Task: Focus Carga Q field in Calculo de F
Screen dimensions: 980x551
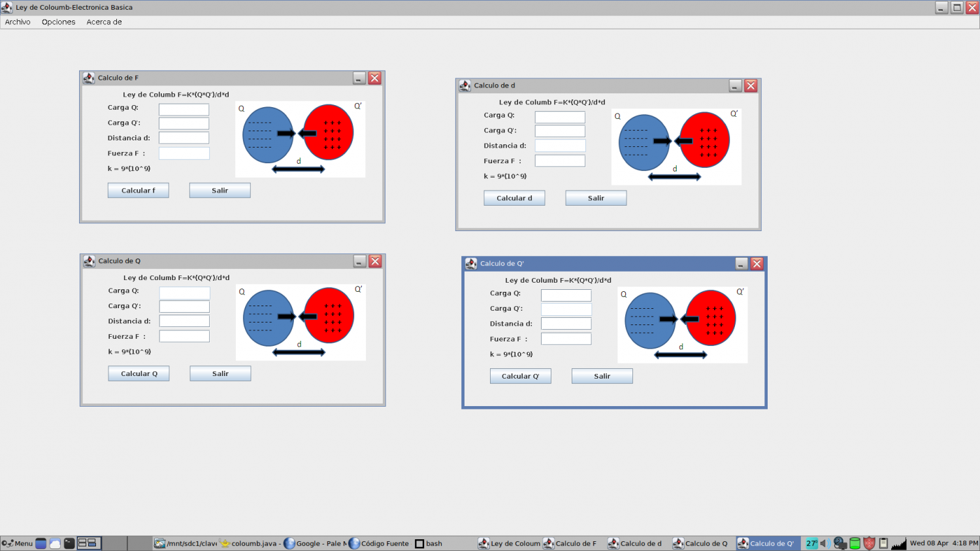Action: pos(184,109)
